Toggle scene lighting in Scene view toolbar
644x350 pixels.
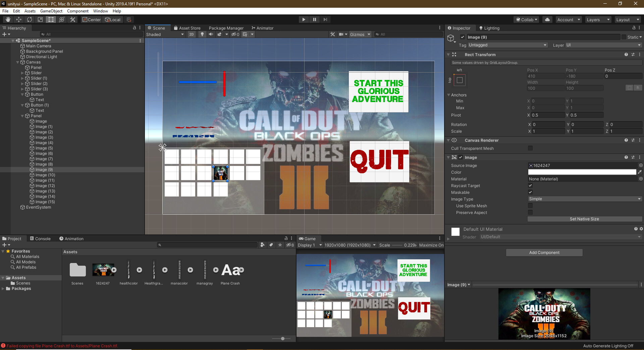click(x=202, y=34)
